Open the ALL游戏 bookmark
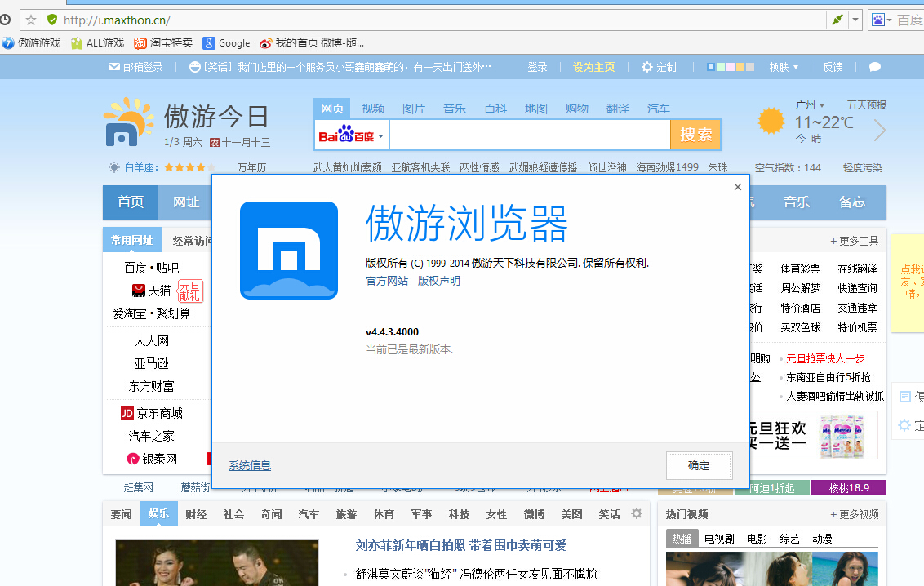924x586 pixels. point(98,43)
